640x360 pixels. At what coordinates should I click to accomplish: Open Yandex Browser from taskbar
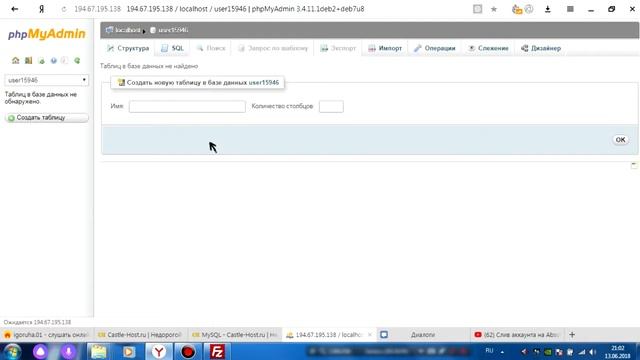point(159,351)
